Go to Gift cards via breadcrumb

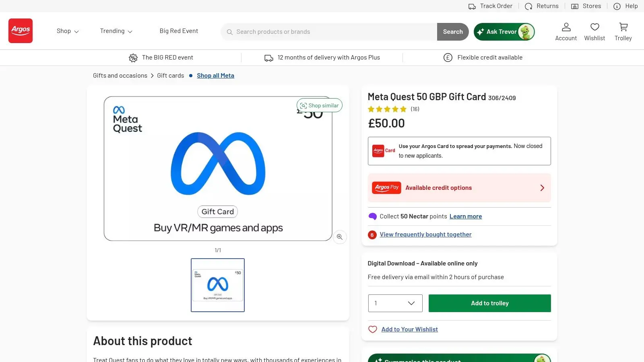point(170,75)
